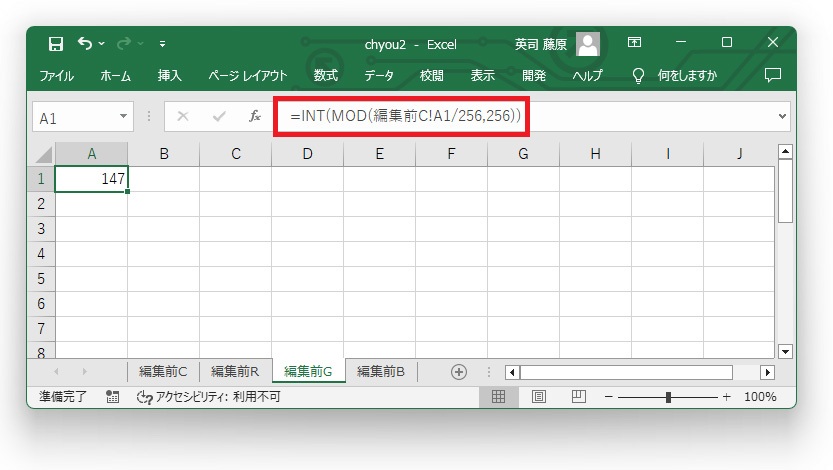Viewport: 833px width, 470px height.
Task: Select column H header
Action: 595,154
